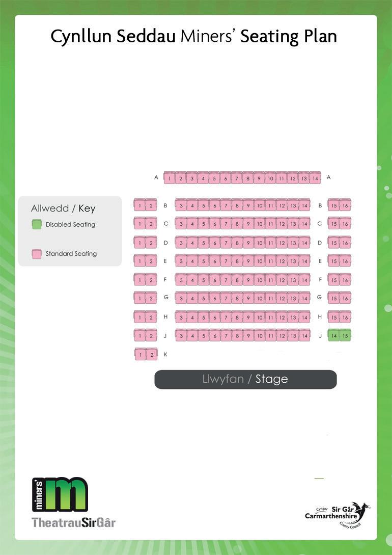Select seat 14 in row A
Image resolution: width=392 pixels, height=555 pixels.
pyautogui.click(x=315, y=178)
